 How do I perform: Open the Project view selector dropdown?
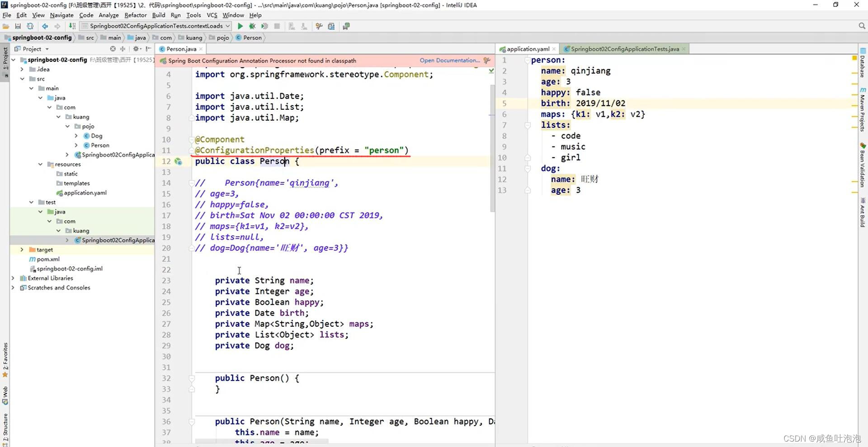click(x=32, y=49)
